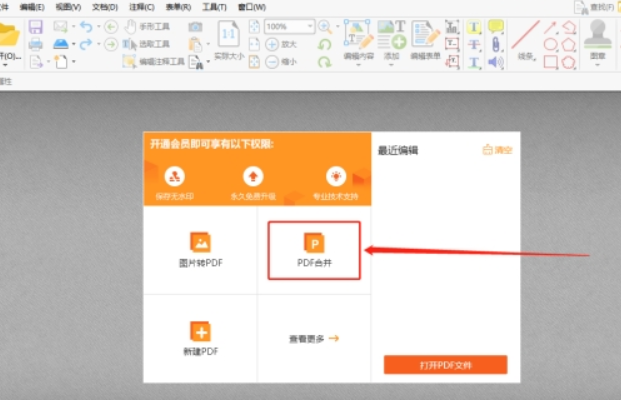Click the 专业技术支持 banner icon

(336, 176)
